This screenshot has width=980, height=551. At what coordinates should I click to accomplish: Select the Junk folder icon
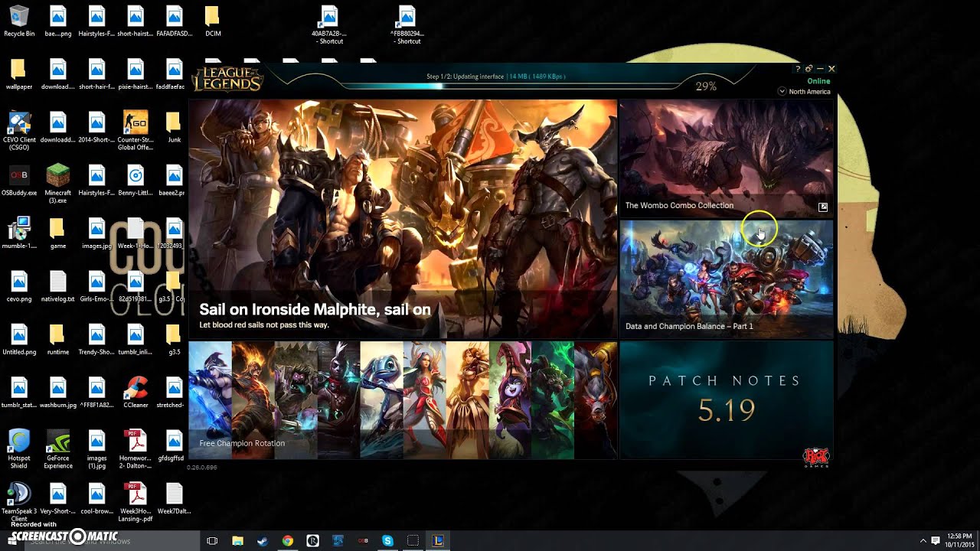coord(174,127)
